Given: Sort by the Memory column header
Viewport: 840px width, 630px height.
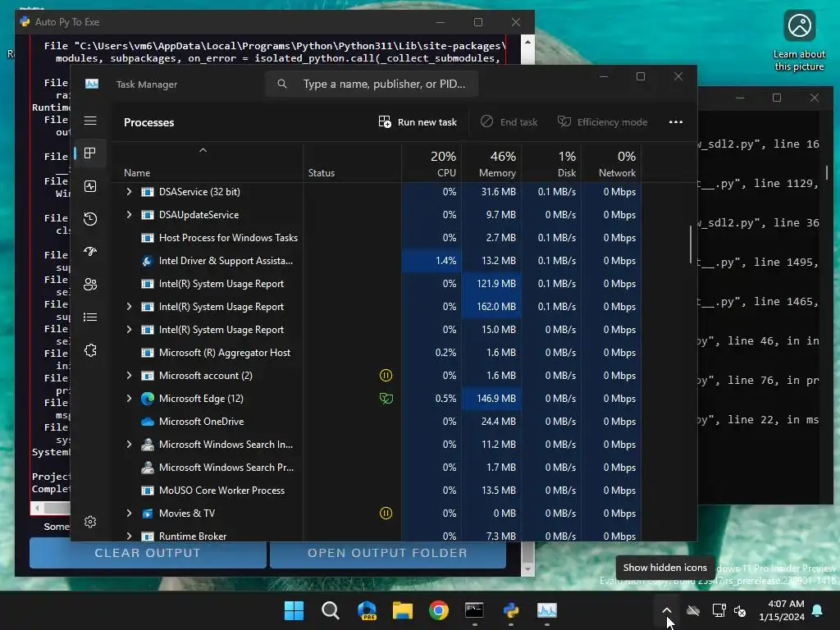Looking at the screenshot, I should pyautogui.click(x=491, y=163).
